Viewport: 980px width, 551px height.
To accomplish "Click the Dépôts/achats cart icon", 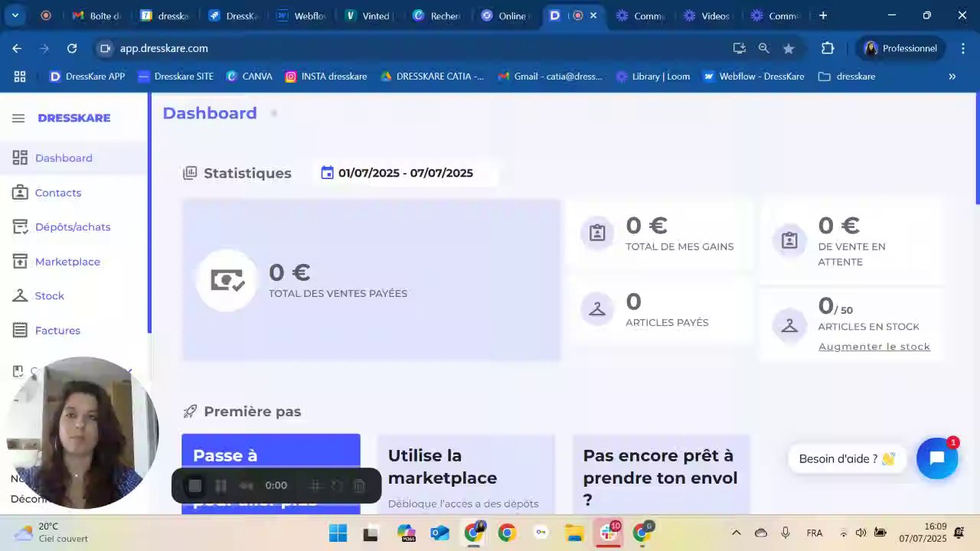I will click(20, 227).
